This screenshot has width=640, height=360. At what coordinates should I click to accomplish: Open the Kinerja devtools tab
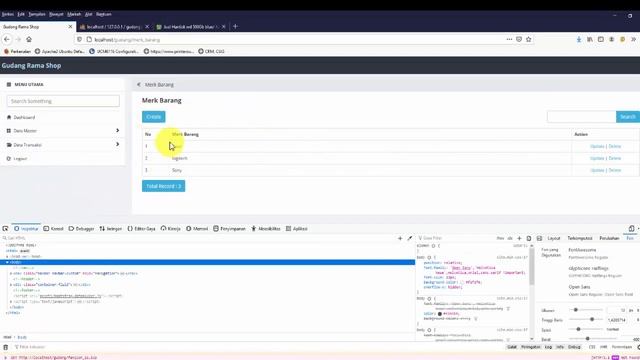(171, 229)
